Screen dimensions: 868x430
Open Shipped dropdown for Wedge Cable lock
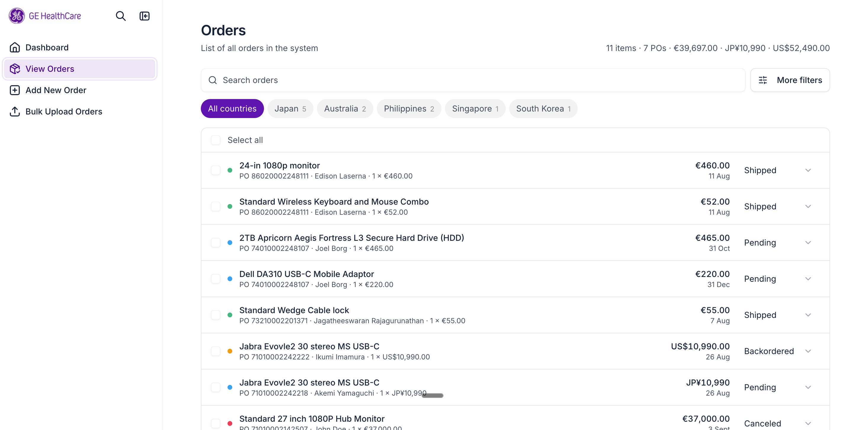pyautogui.click(x=778, y=315)
